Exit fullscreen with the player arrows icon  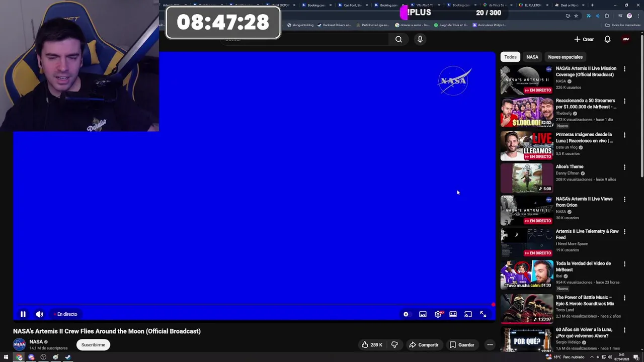[483, 314]
